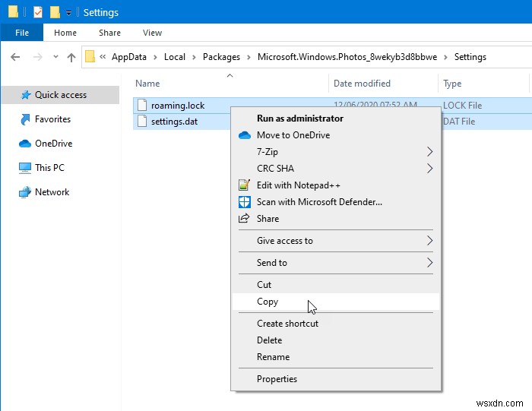The image size is (532, 411).
Task: Click the Properties checkmark quick access icon
Action: click(38, 12)
